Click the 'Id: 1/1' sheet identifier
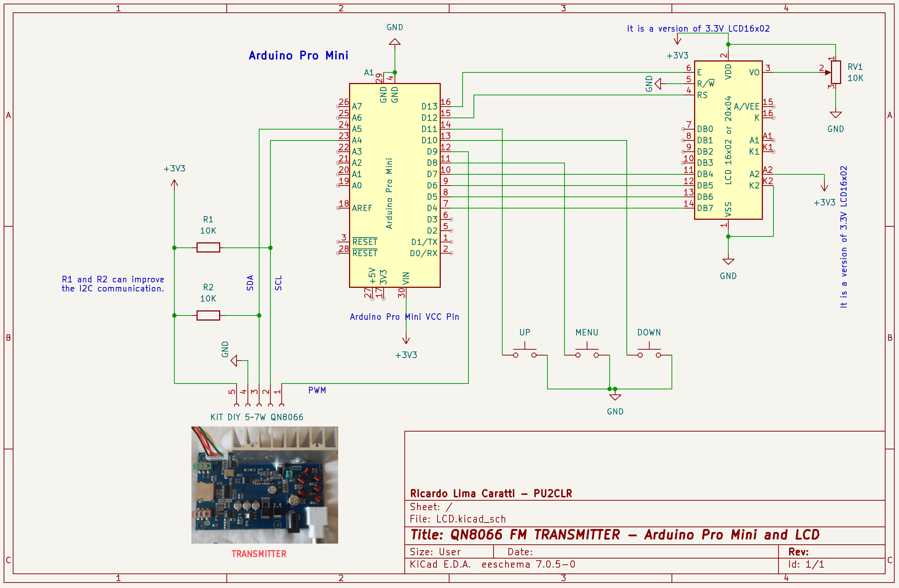Viewport: 899px width, 588px height. point(806,564)
